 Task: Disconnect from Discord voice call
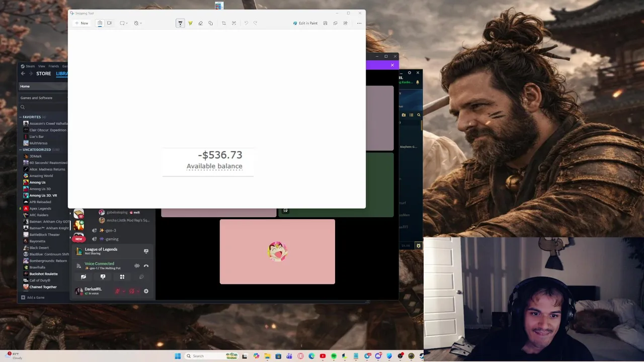146,265
